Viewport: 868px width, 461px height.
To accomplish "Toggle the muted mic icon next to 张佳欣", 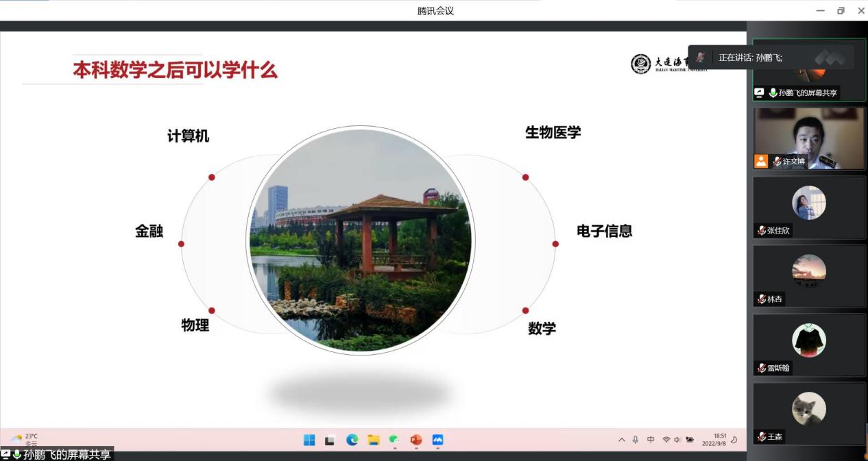I will 761,231.
